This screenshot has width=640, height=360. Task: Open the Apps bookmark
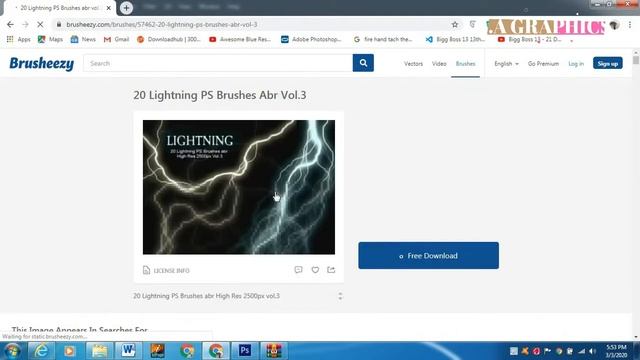[19, 39]
